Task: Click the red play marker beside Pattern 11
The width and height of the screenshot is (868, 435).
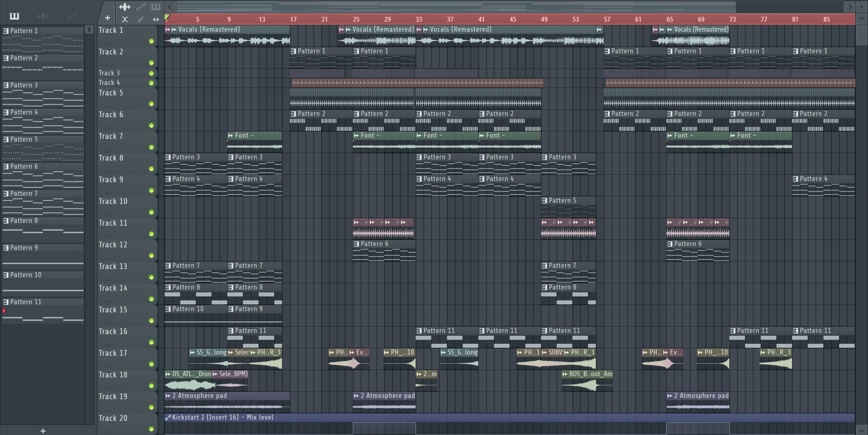Action: 4,311
